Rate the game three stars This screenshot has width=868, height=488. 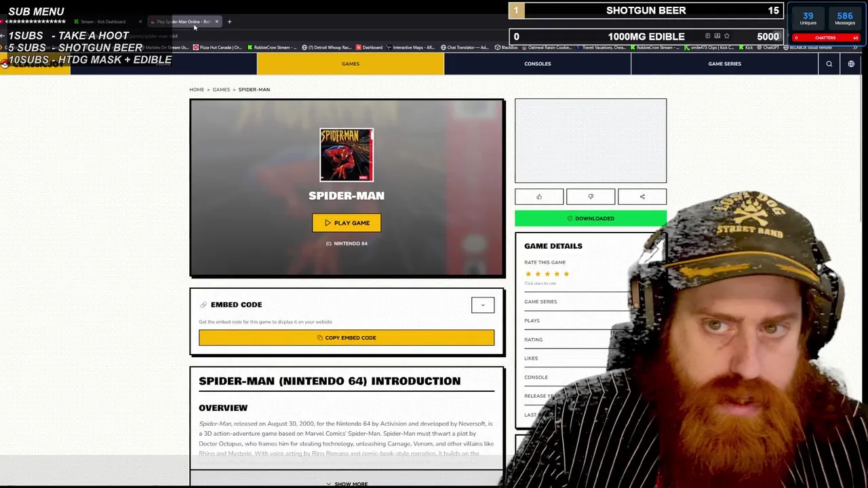(x=547, y=274)
